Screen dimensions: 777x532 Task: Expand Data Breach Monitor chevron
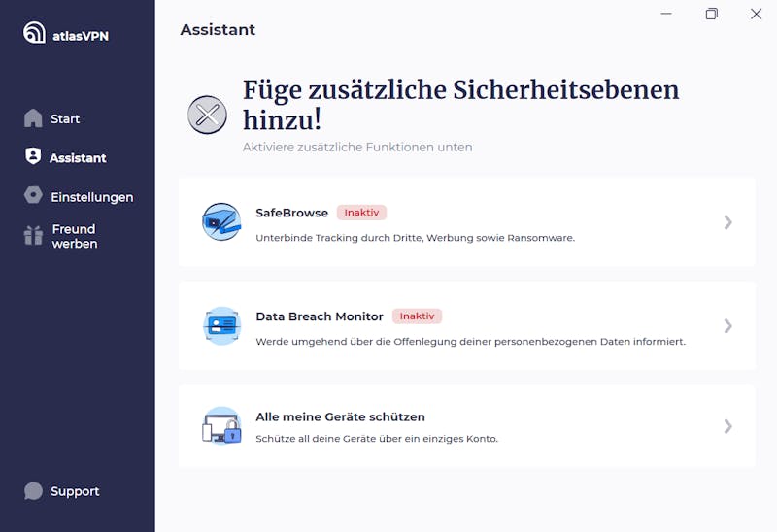(x=727, y=325)
